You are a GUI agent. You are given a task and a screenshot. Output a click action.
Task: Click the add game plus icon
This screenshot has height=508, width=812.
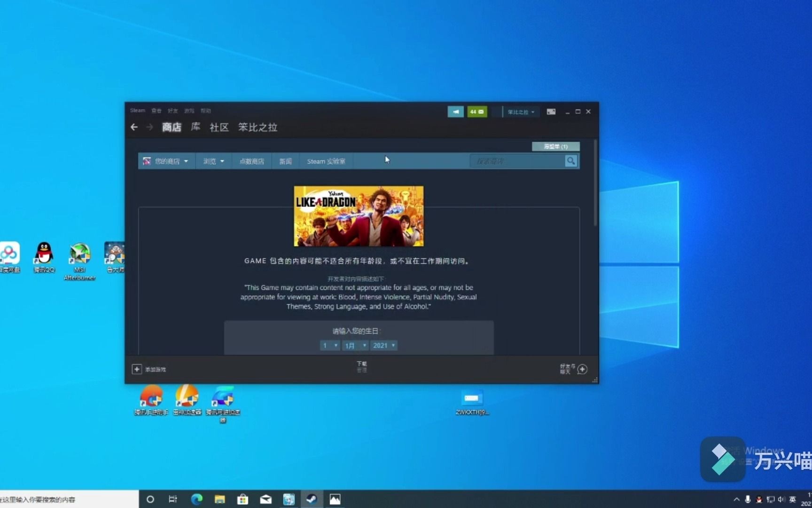tap(137, 369)
